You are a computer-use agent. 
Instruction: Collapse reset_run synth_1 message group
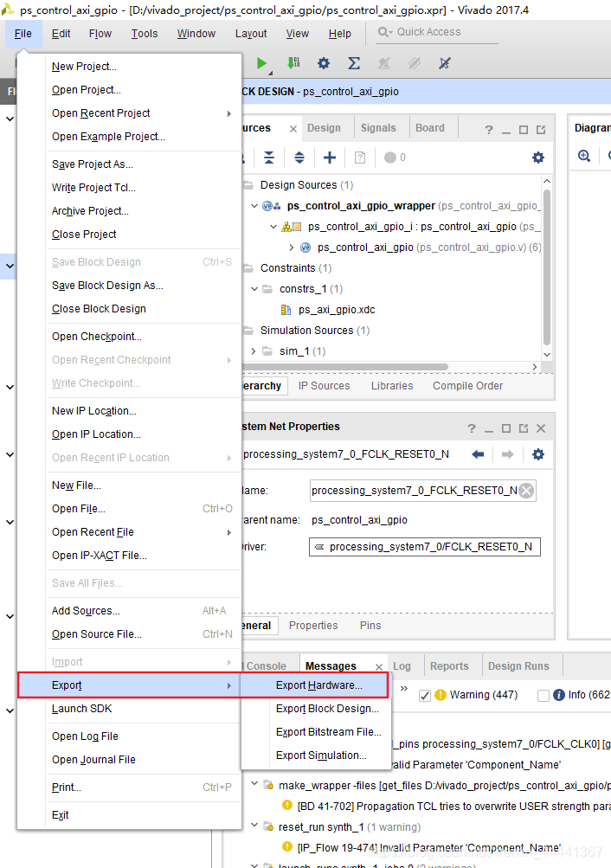pos(254,826)
